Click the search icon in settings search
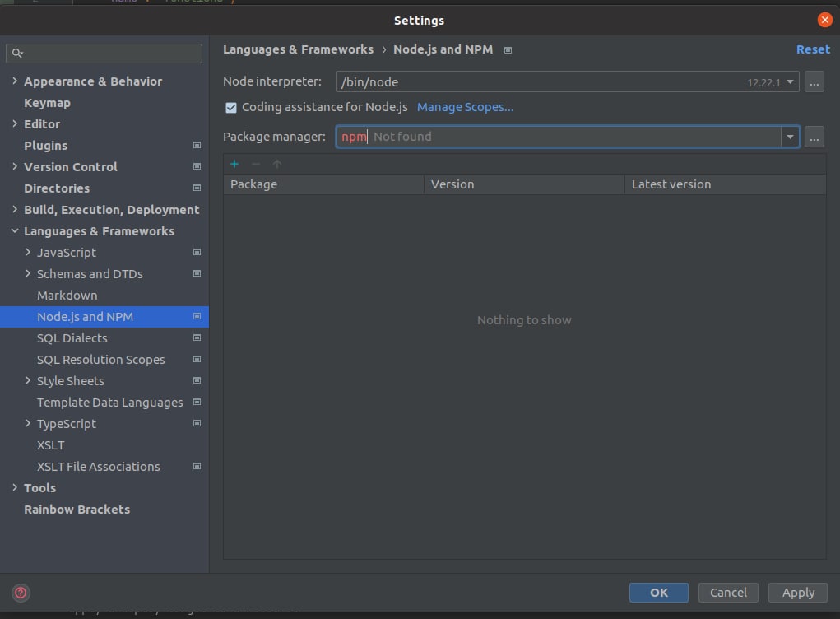Screen dimensions: 840x619 coord(17,54)
